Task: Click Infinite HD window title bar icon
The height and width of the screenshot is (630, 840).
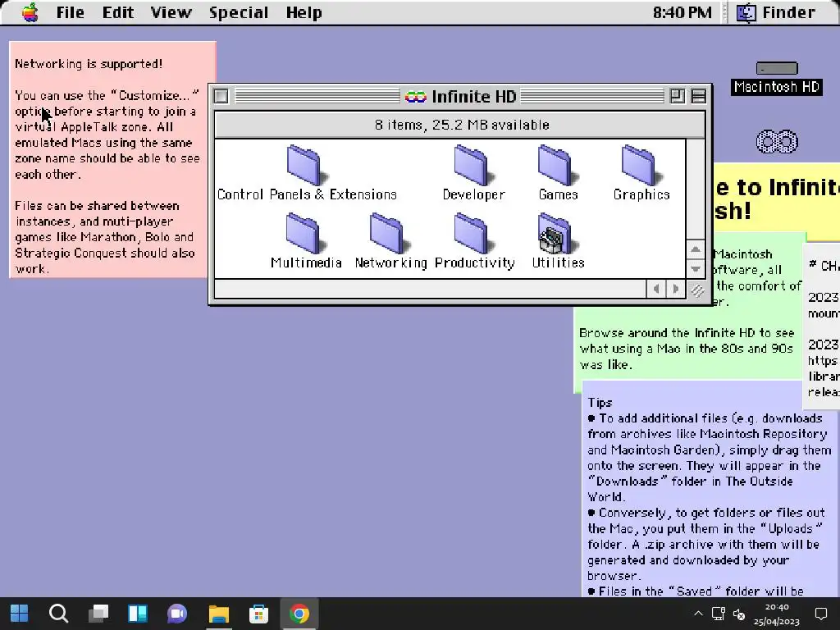Action: coord(415,97)
